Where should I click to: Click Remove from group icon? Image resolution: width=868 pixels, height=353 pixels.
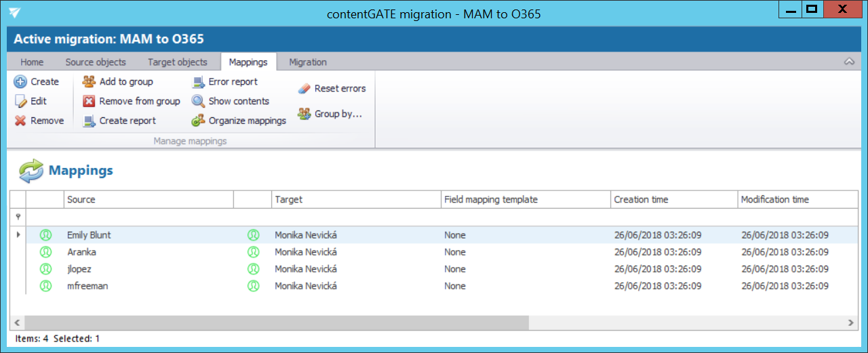89,102
